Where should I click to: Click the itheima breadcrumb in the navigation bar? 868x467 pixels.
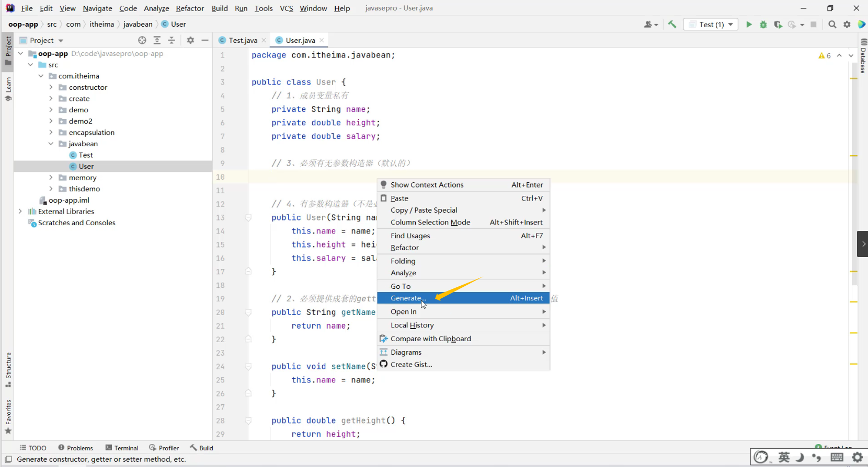[x=102, y=24]
